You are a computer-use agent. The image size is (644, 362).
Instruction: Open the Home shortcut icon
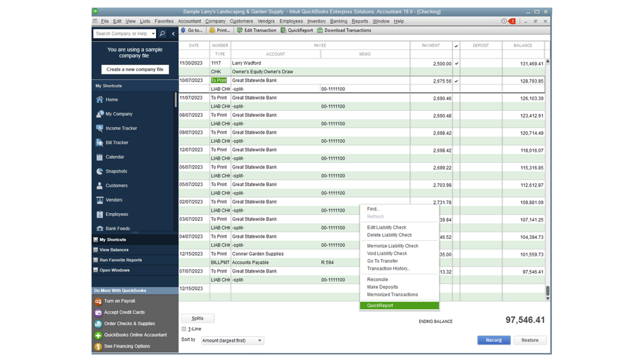coord(99,100)
